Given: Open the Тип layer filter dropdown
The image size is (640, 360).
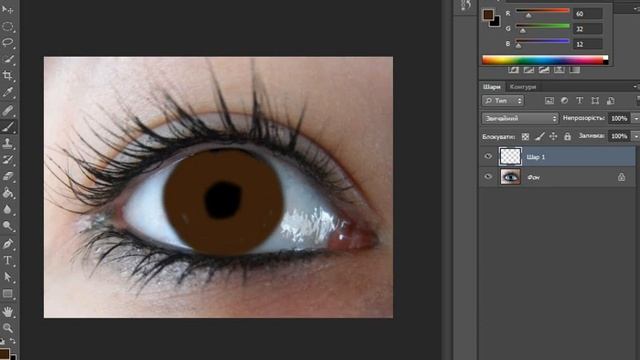Looking at the screenshot, I should (x=503, y=100).
